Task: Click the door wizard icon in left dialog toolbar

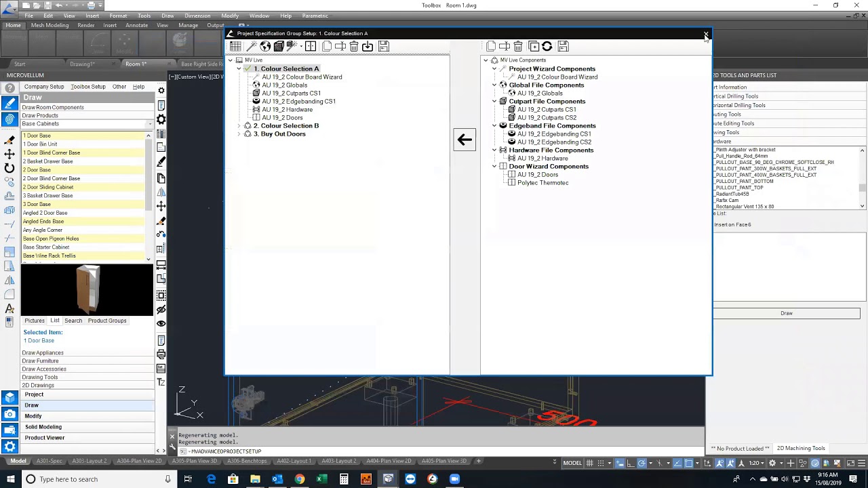Action: 311,46
